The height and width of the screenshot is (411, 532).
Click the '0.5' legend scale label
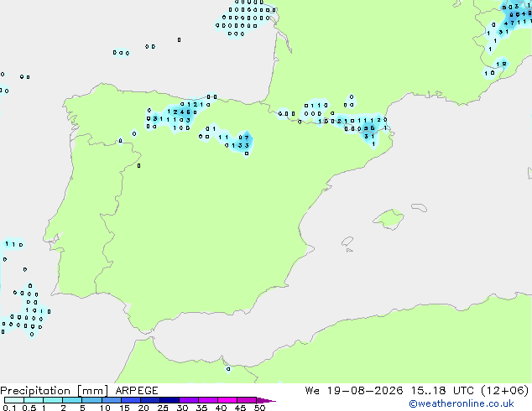pyautogui.click(x=29, y=408)
